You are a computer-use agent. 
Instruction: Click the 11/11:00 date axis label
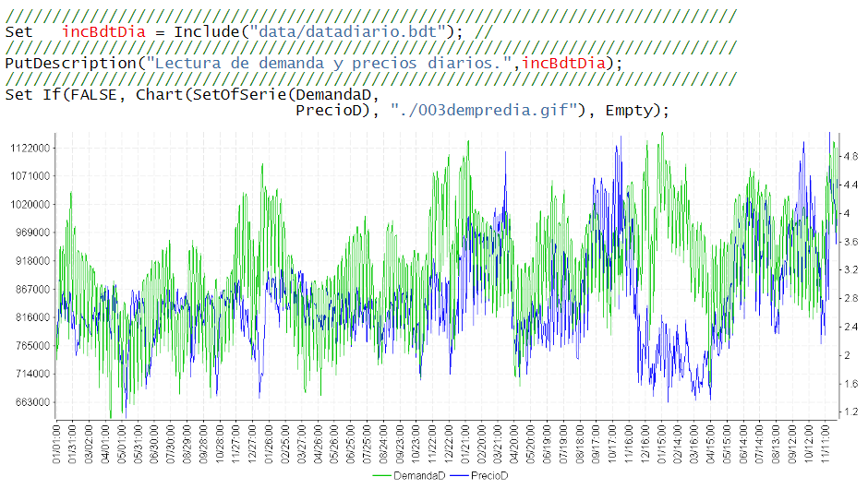[825, 444]
